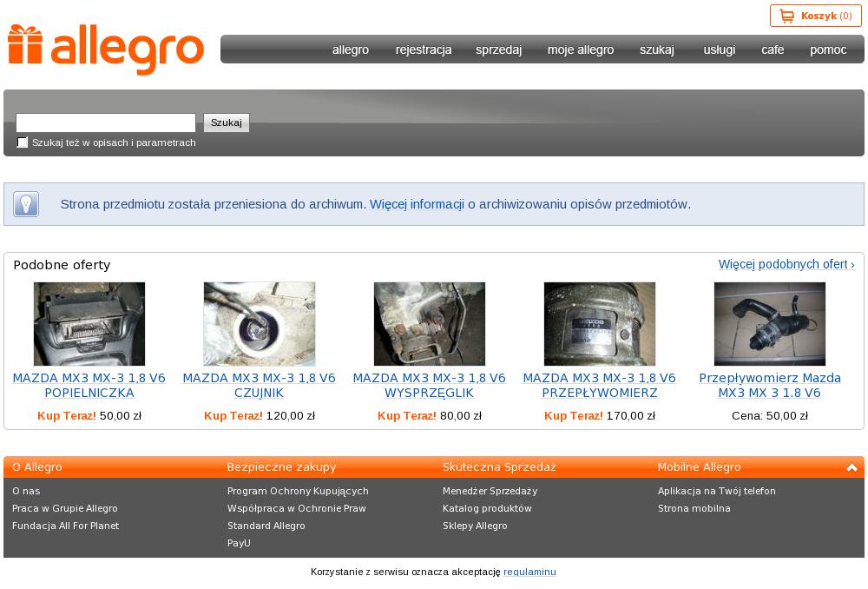Open the sprzedaj menu item
Viewport: 868px width, 589px height.
(499, 50)
